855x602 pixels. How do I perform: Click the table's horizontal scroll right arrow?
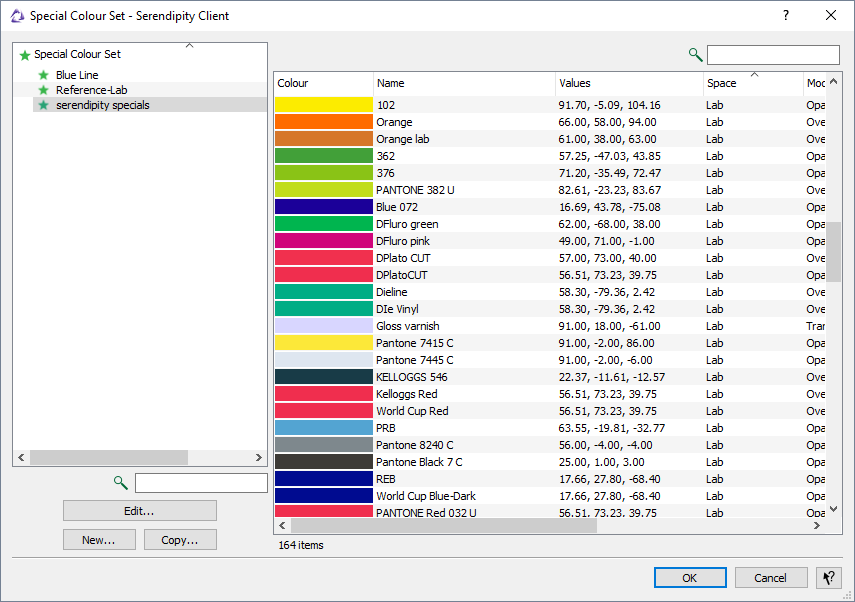pyautogui.click(x=816, y=525)
